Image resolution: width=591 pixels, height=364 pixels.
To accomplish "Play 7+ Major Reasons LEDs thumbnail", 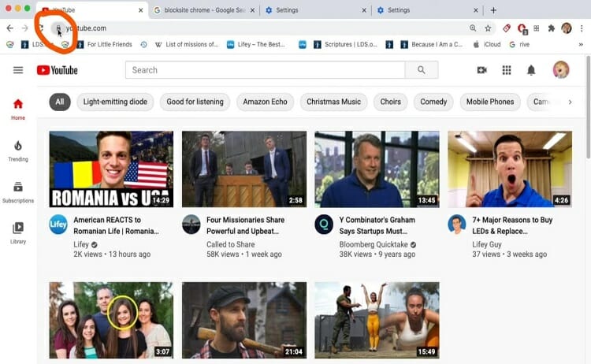I will coord(510,169).
